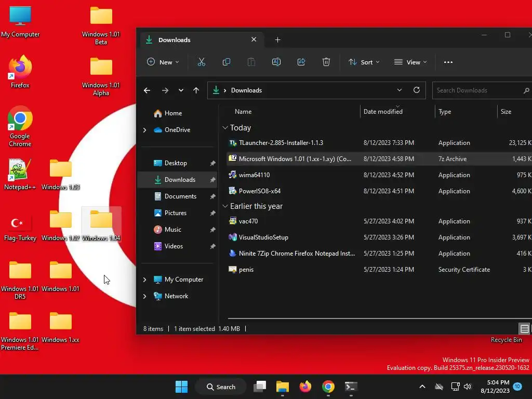Open the Sort dropdown menu
Viewport: 532px width, 399px height.
point(364,62)
